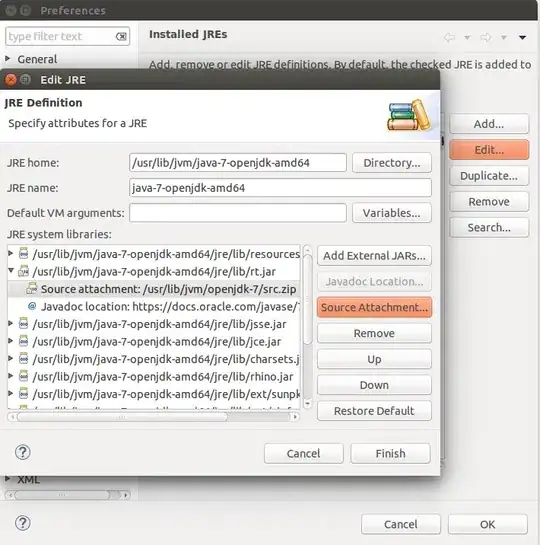
Task: Click the JRE Definition books banner icon
Action: coord(409,115)
